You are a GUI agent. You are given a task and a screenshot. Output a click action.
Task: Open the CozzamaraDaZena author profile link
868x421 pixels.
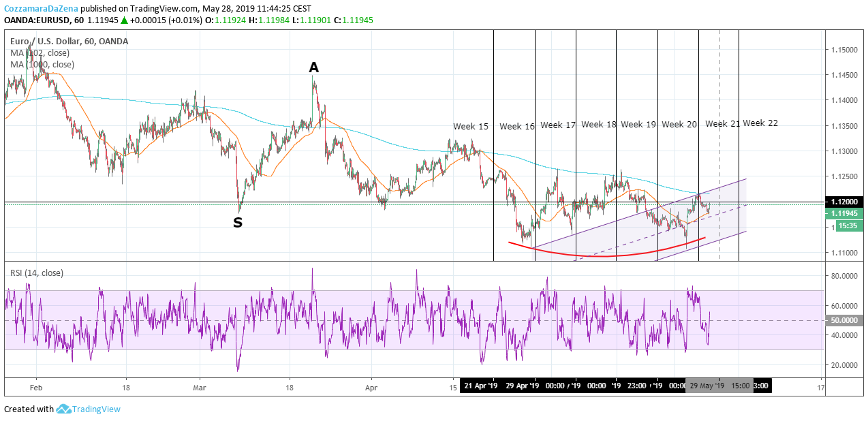(x=41, y=9)
